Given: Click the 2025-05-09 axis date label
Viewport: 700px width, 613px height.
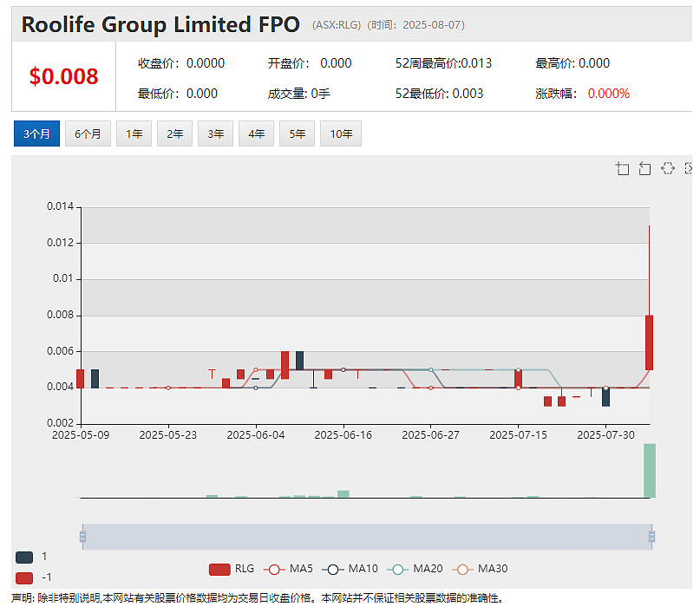Looking at the screenshot, I should click(x=81, y=435).
